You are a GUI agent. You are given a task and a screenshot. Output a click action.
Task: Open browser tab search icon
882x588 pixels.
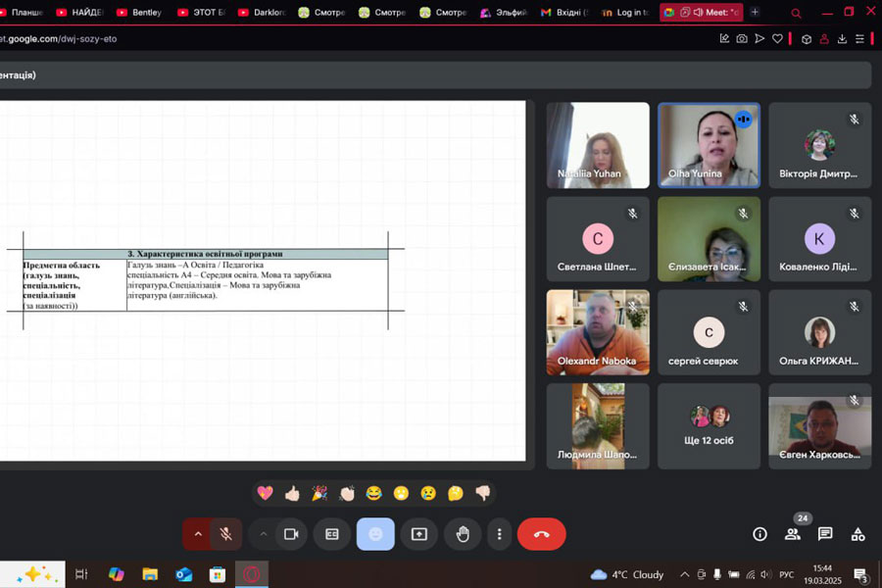[x=796, y=13]
